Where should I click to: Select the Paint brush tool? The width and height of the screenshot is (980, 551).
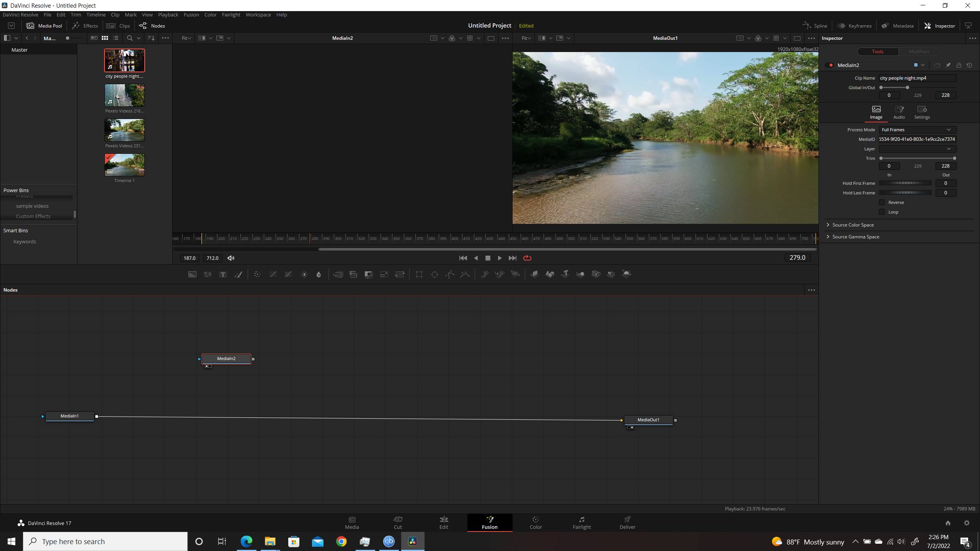click(x=238, y=274)
